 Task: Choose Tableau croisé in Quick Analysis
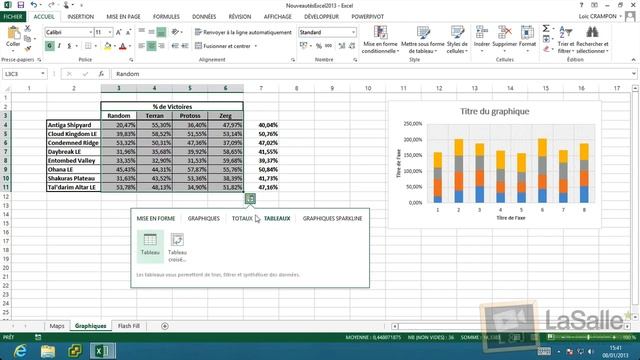tap(177, 247)
